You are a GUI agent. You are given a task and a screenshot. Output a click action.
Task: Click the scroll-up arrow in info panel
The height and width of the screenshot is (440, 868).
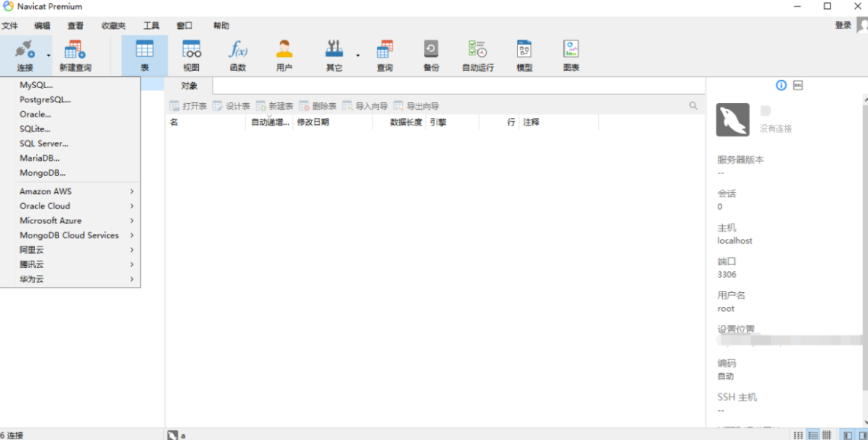(865, 98)
